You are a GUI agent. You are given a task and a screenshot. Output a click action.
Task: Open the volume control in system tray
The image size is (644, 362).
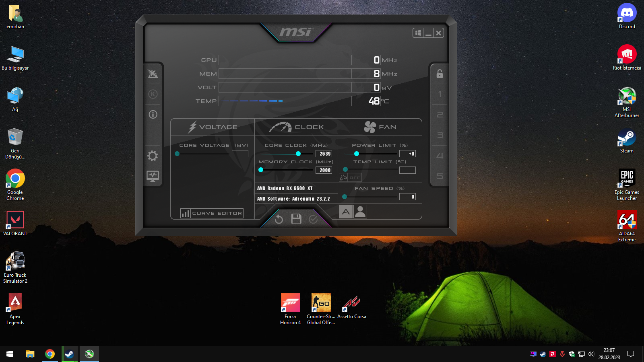coord(591,354)
